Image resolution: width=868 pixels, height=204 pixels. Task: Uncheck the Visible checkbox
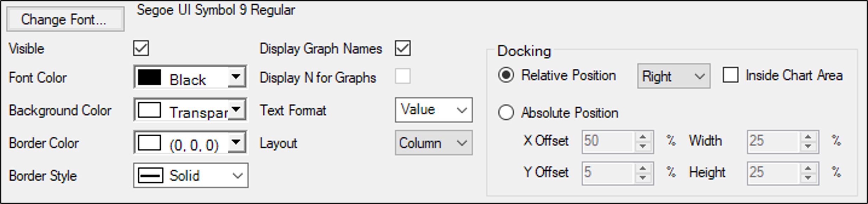pyautogui.click(x=141, y=48)
